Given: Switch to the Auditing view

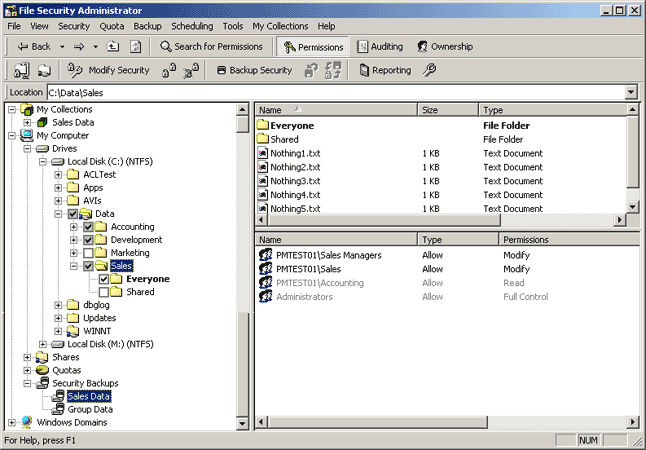Looking at the screenshot, I should [x=380, y=47].
